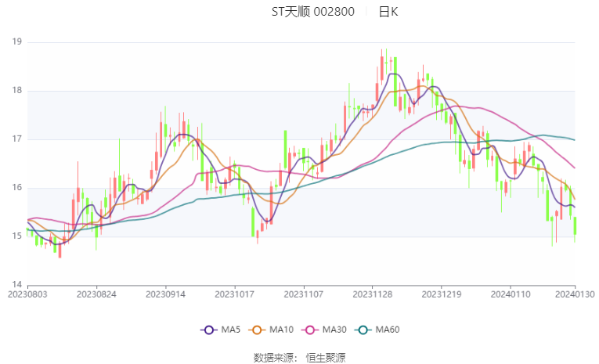599x364 pixels.
Task: Click the x-axis date 20230914
Action: (x=165, y=294)
